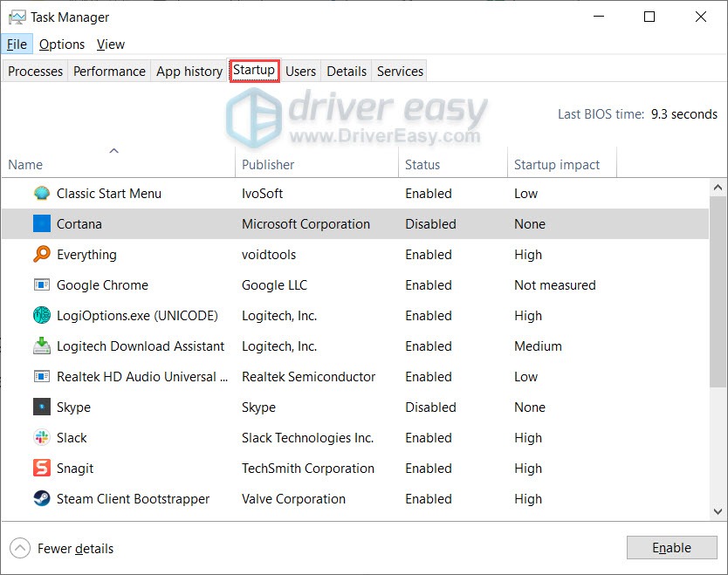Open the File menu
728x575 pixels.
tap(17, 44)
